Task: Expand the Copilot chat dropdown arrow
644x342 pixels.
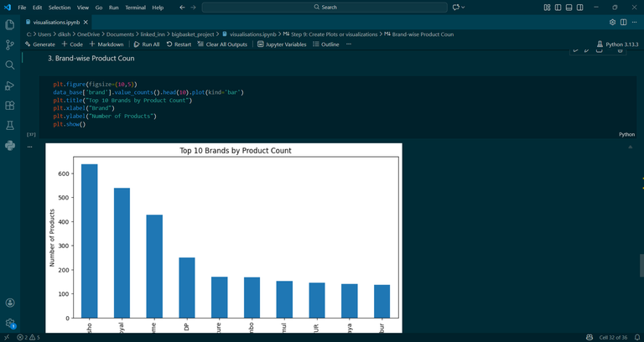Action: (x=463, y=8)
